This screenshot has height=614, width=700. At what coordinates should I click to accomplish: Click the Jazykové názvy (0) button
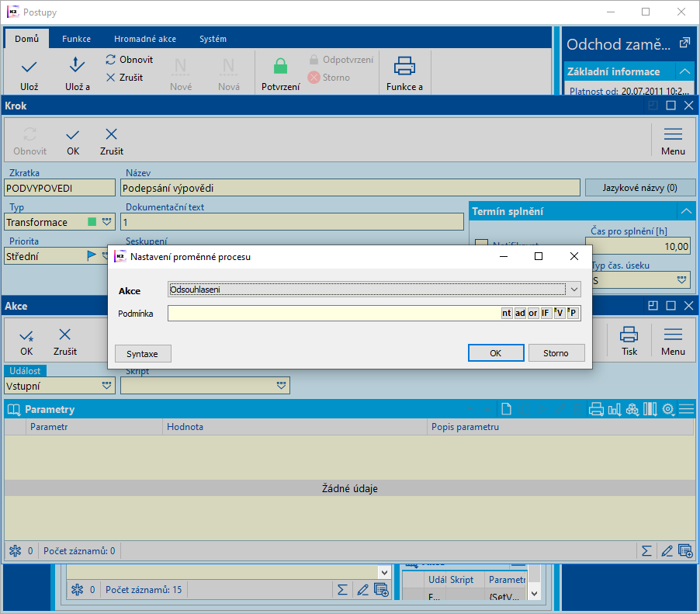point(639,188)
